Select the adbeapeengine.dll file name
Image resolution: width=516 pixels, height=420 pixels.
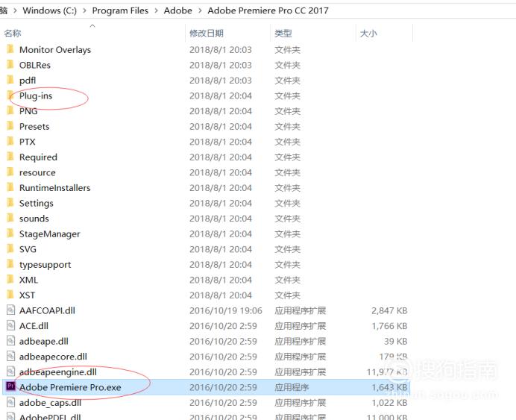pos(58,372)
